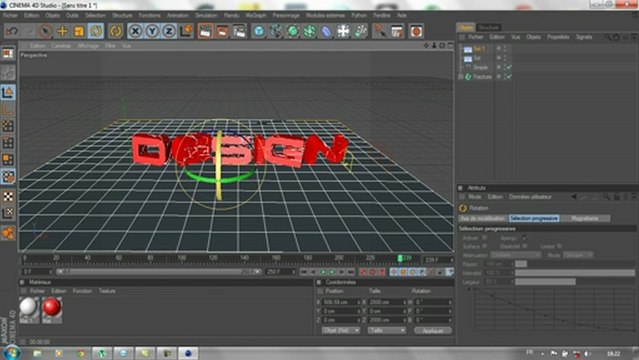The width and height of the screenshot is (639, 360).
Task: Open spline objects tool icon
Action: point(276,31)
